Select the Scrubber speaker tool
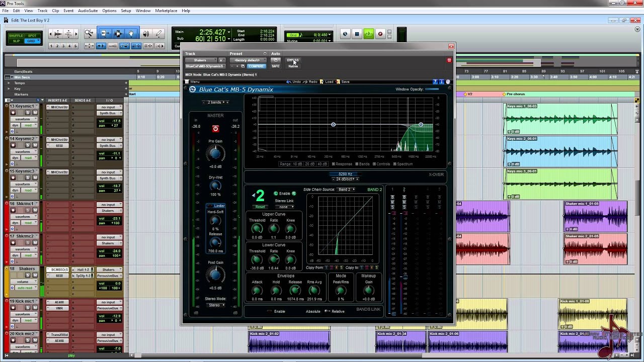This screenshot has height=362, width=644. 146,34
